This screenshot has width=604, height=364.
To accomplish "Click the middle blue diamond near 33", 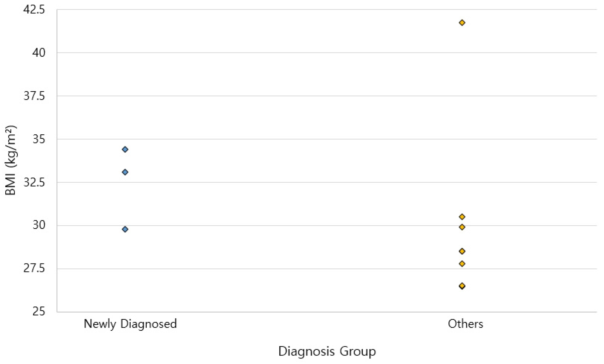I will point(125,172).
